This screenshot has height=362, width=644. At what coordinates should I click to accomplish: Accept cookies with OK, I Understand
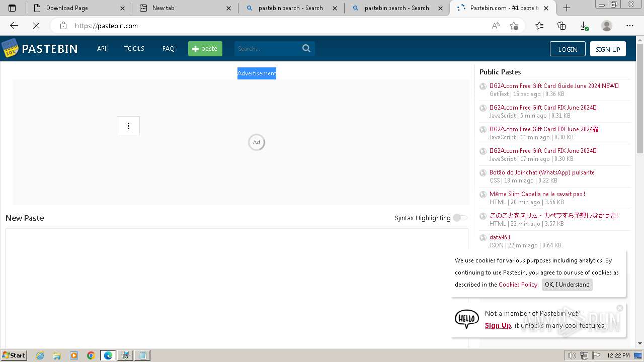567,285
